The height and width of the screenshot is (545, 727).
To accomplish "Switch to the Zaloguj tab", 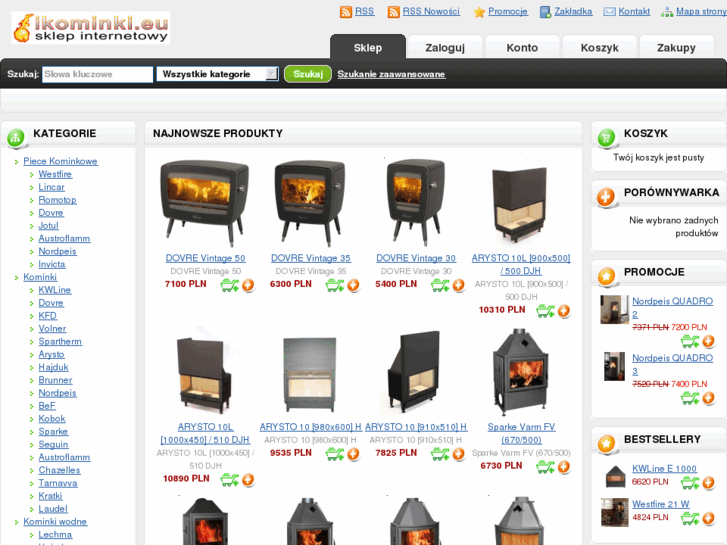I will (x=445, y=47).
